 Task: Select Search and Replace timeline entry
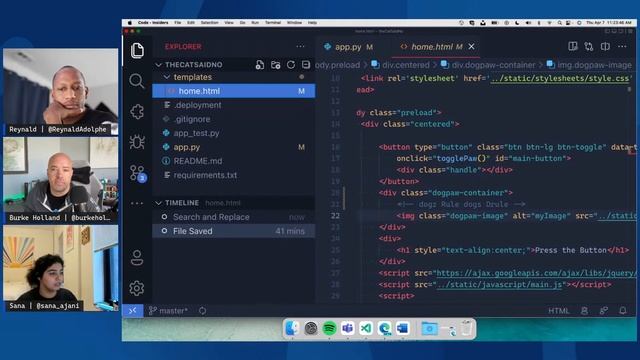pos(233,217)
